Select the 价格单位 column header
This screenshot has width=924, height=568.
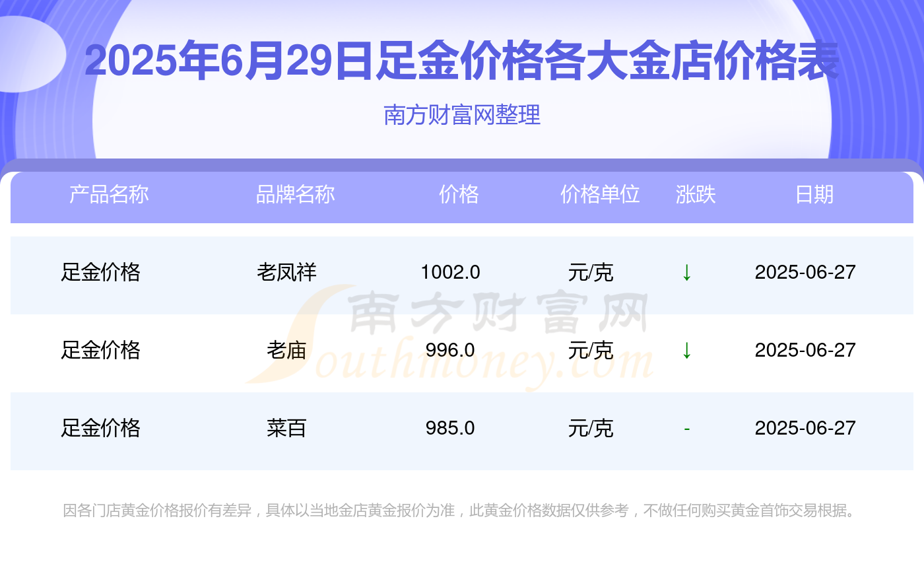point(600,194)
